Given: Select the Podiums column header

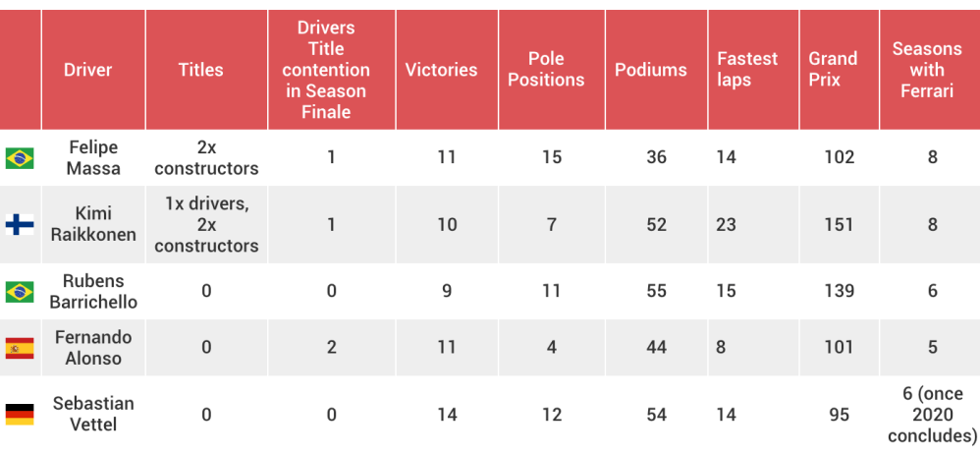Looking at the screenshot, I should 651,70.
